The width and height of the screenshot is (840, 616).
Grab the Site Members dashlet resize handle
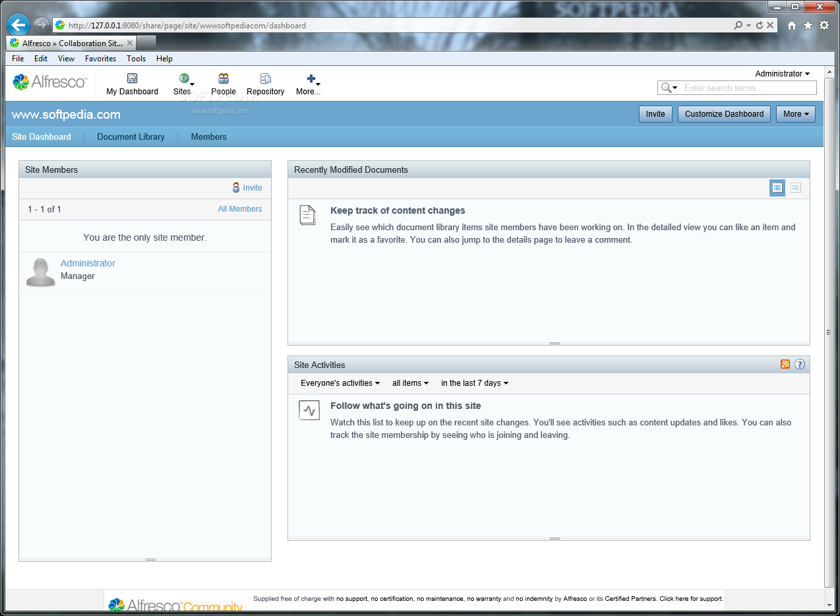pyautogui.click(x=150, y=559)
